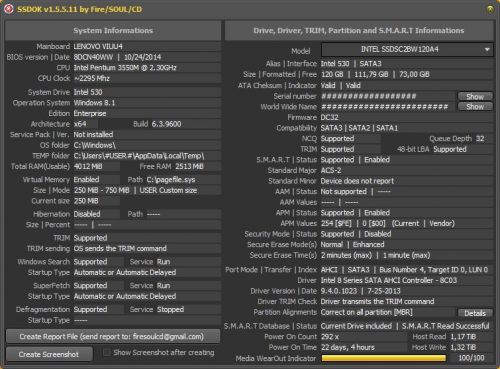Select the Port Mode AHCI | SATA3 value
Viewport: 500px width, 369px height.
click(345, 270)
